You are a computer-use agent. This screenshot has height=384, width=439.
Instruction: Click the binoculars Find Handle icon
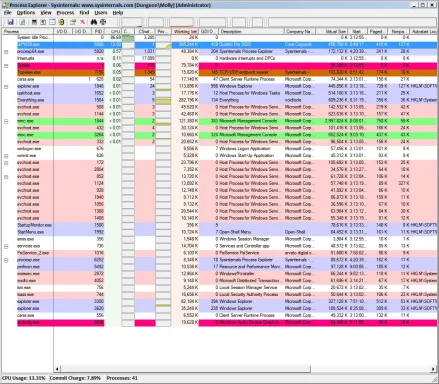(94, 22)
